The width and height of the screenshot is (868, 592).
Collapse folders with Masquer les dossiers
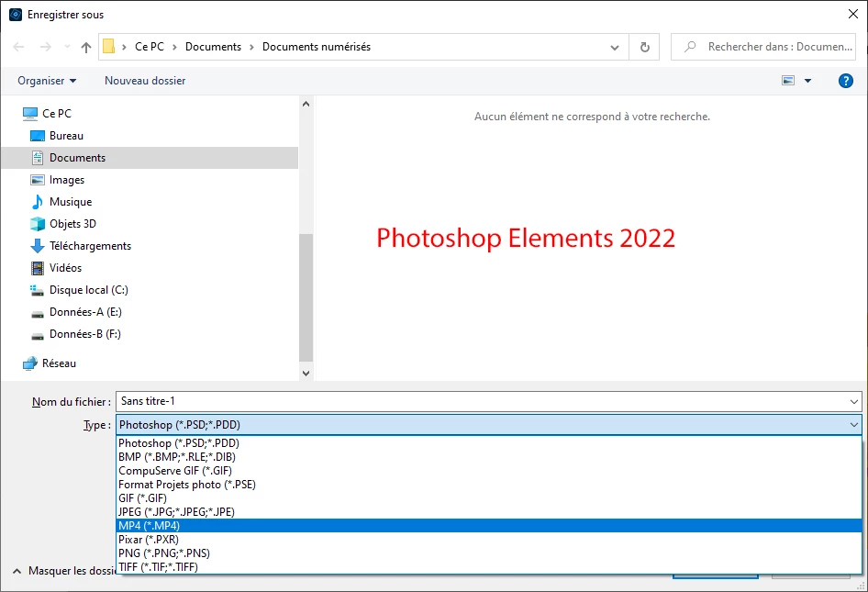click(63, 571)
